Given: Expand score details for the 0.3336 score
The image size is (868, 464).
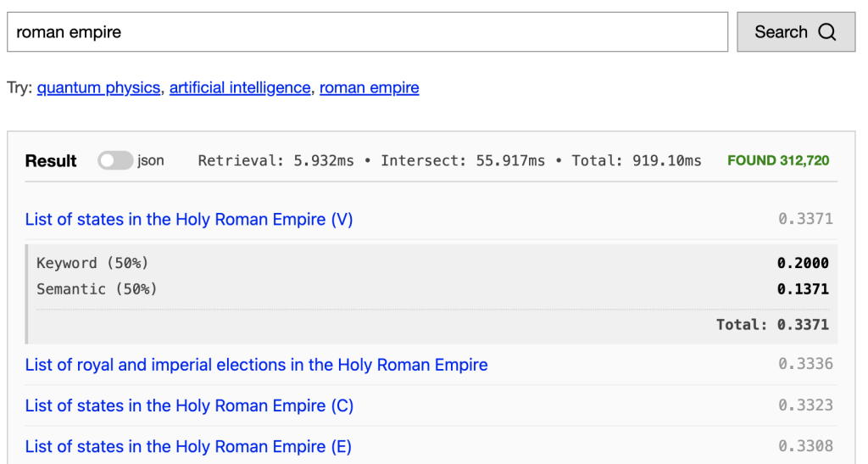Looking at the screenshot, I should click(x=805, y=364).
